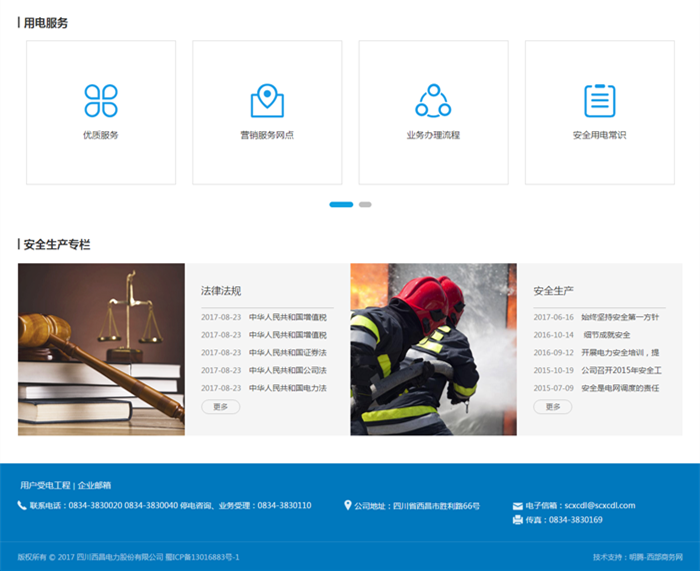Open the 中华人民共和国证券法 article

tap(288, 352)
